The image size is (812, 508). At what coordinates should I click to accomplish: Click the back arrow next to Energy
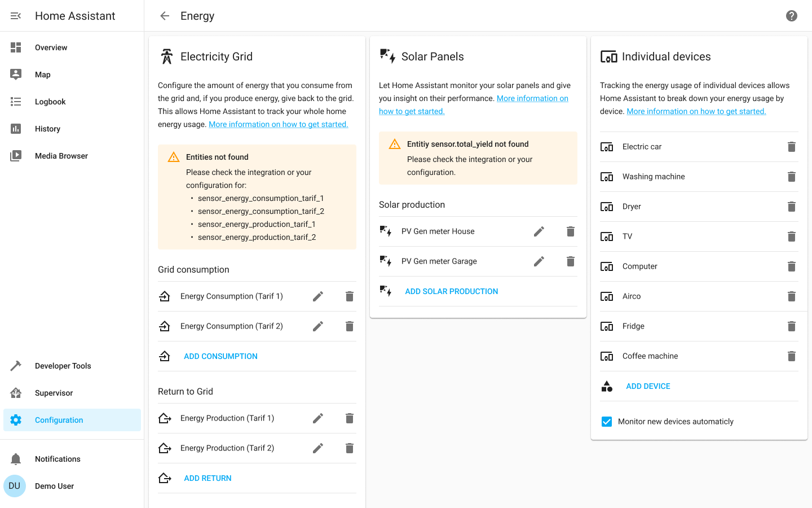165,16
